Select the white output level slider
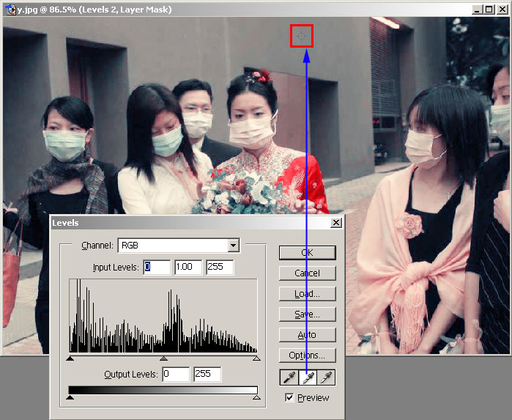Viewport: 512px width, 420px height. [x=256, y=397]
